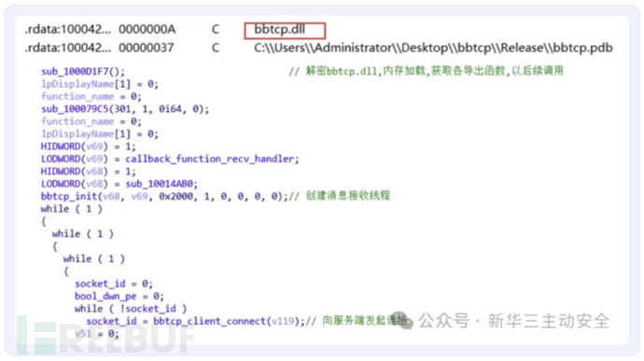Click the HIDWORD(v68) = 1 line
The image size is (644, 361).
(x=88, y=172)
